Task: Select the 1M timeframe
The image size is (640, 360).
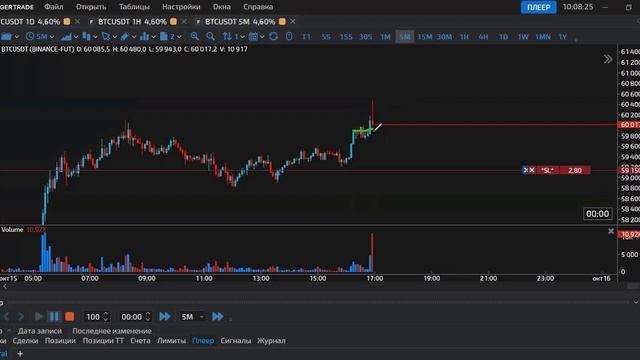Action: point(385,37)
